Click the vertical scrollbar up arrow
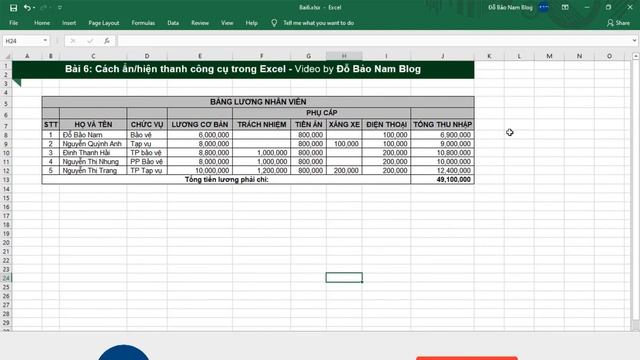Image resolution: width=640 pixels, height=360 pixels. coord(636,56)
